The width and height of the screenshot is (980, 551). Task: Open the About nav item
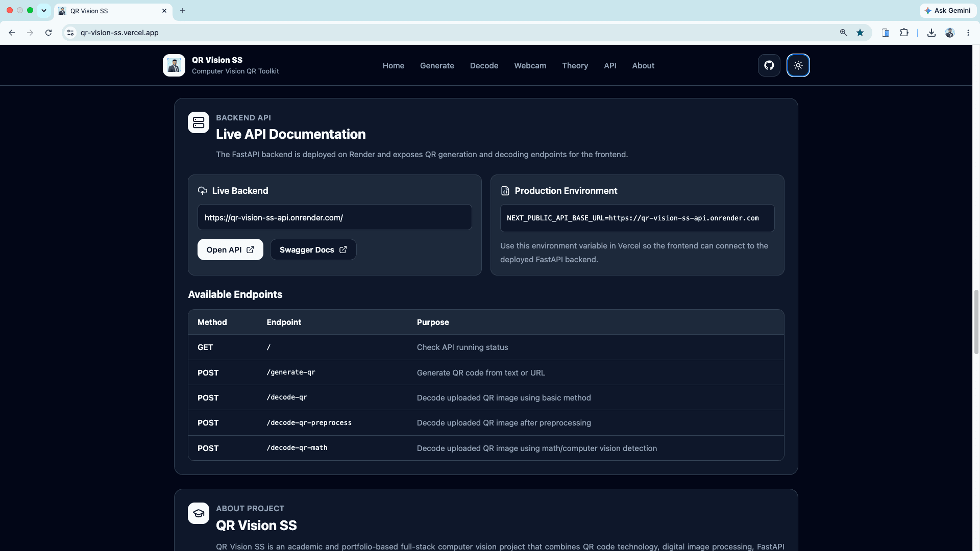pyautogui.click(x=643, y=66)
